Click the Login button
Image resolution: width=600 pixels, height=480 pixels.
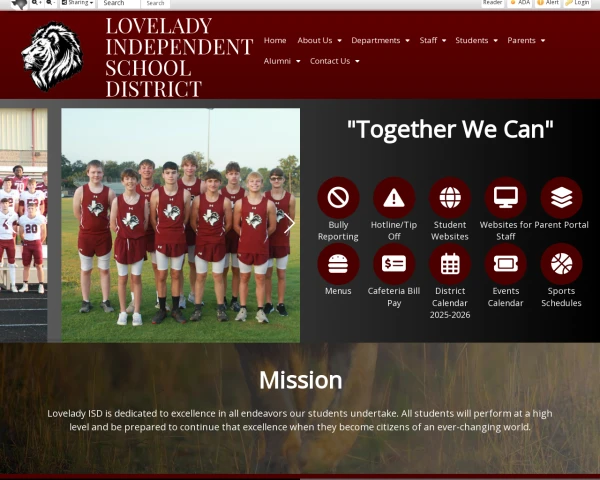tap(577, 3)
